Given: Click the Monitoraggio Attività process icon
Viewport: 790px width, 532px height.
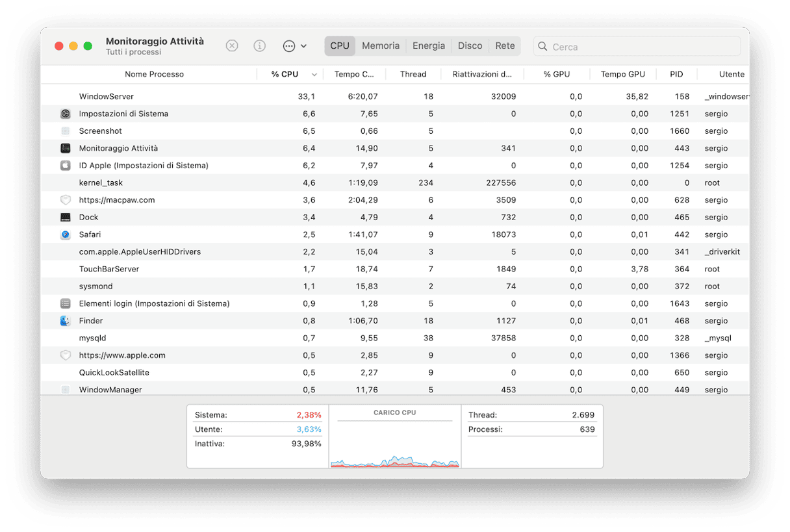Looking at the screenshot, I should [x=66, y=148].
